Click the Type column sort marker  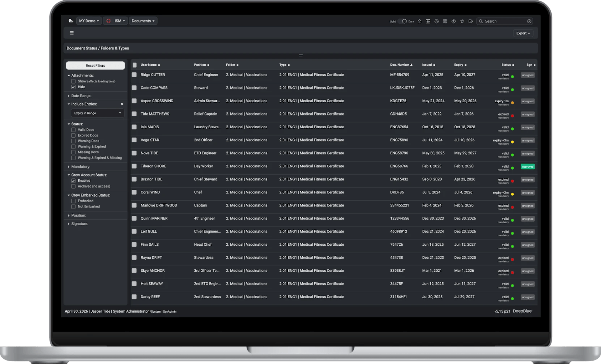pyautogui.click(x=289, y=65)
